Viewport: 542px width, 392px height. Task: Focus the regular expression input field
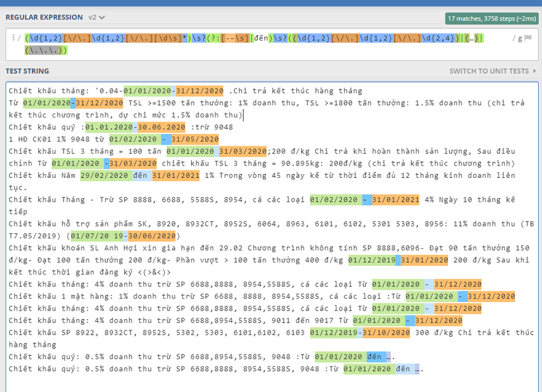[272, 45]
